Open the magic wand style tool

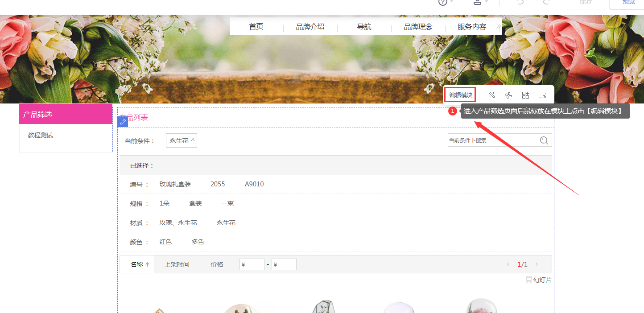pos(492,95)
